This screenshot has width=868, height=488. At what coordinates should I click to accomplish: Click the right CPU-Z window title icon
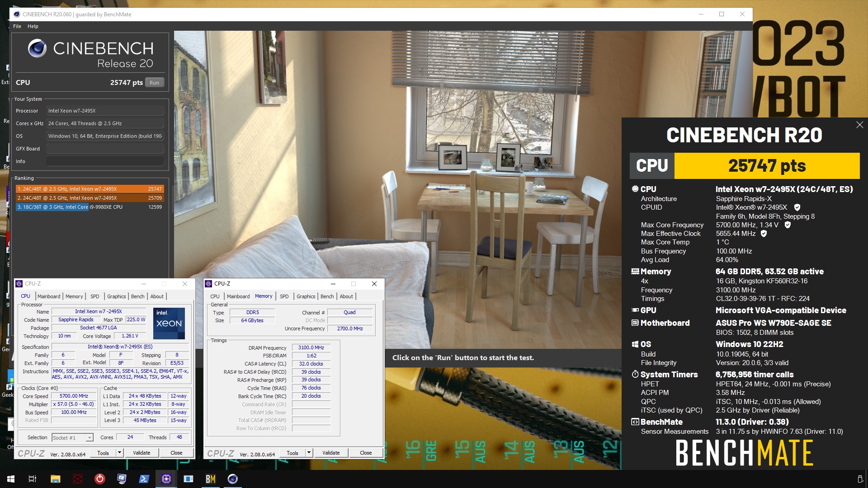208,284
